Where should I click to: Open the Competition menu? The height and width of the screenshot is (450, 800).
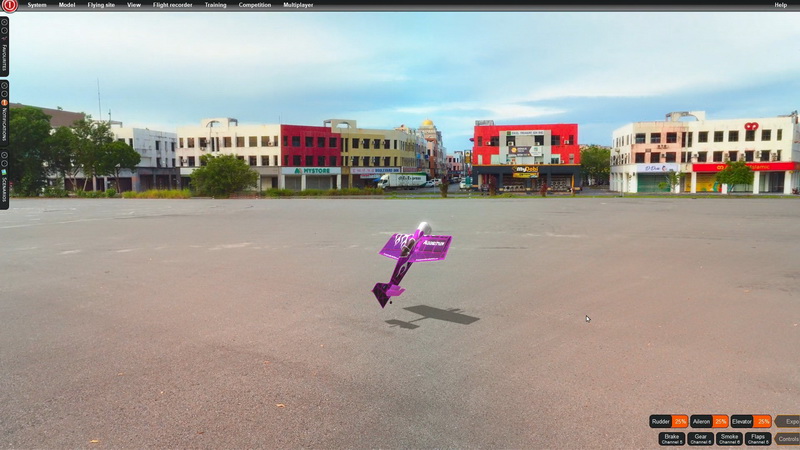[x=255, y=5]
